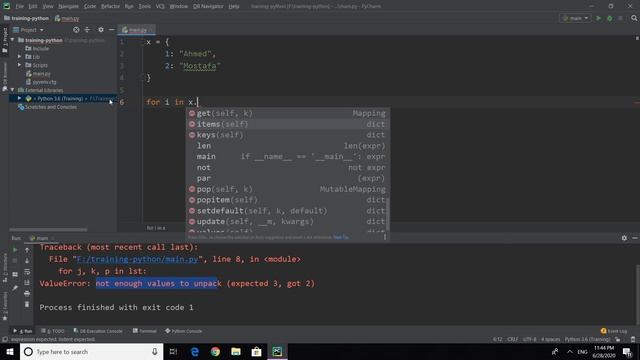The height and width of the screenshot is (360, 640).
Task: Choose not postfix completion suggestion
Action: coord(288,167)
